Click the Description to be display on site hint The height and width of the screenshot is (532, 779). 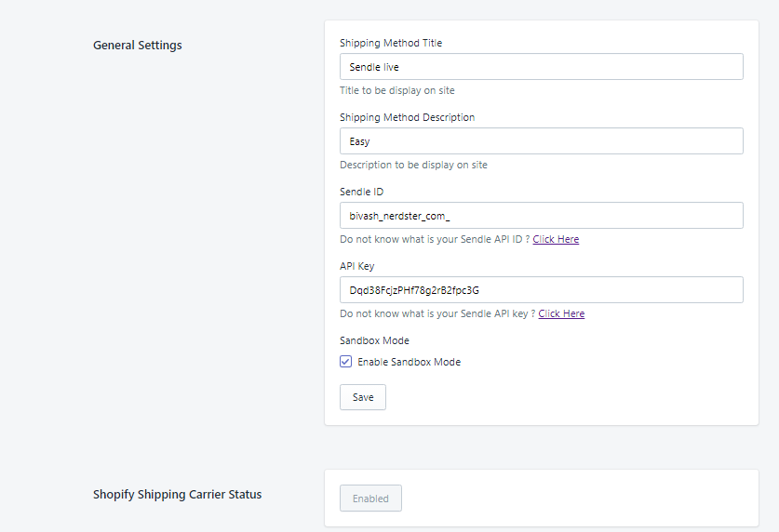413,165
